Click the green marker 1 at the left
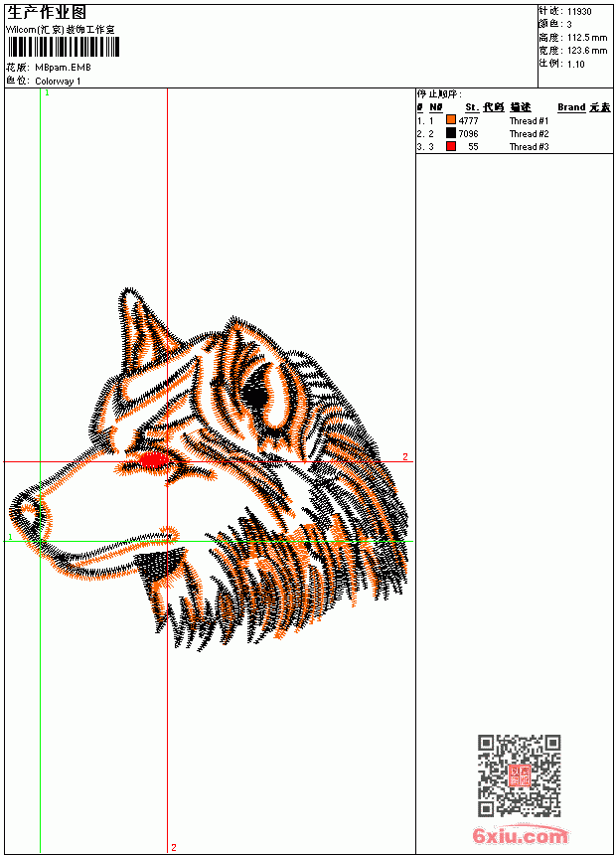 coord(10,537)
